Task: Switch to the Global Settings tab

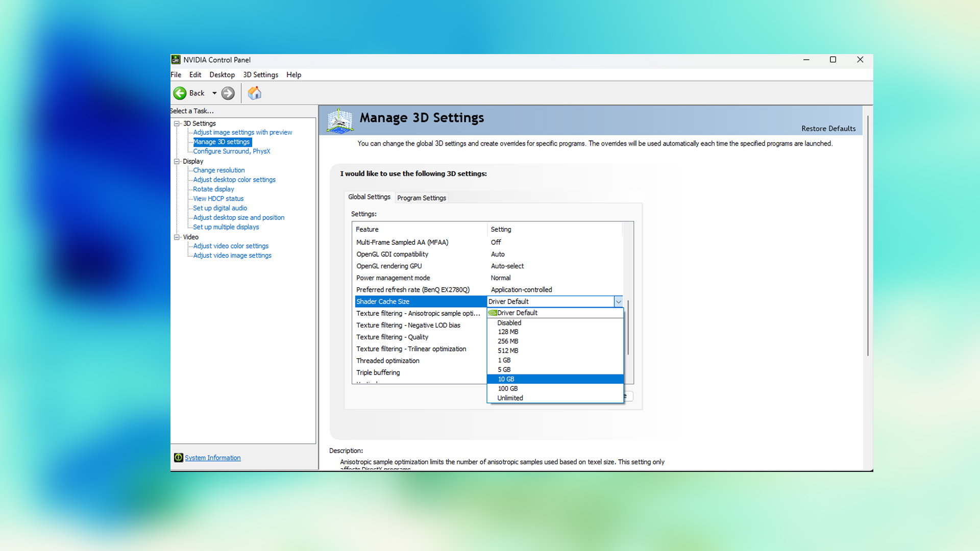Action: (369, 197)
